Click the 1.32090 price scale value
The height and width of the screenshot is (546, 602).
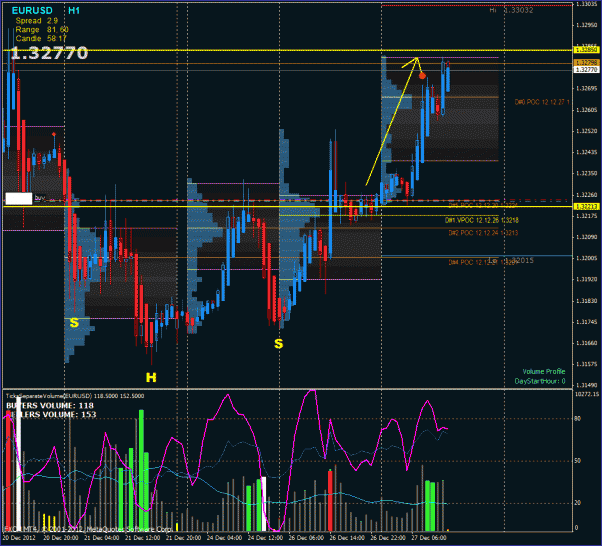coord(587,237)
